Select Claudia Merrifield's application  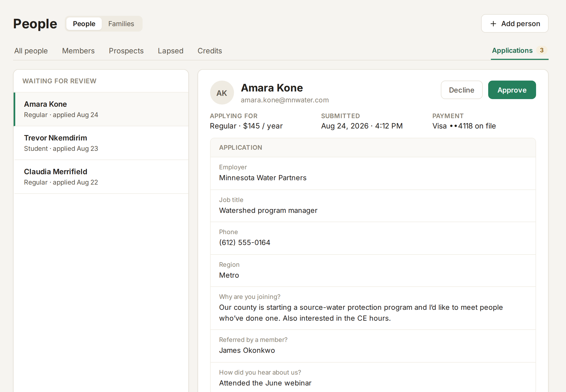point(101,177)
